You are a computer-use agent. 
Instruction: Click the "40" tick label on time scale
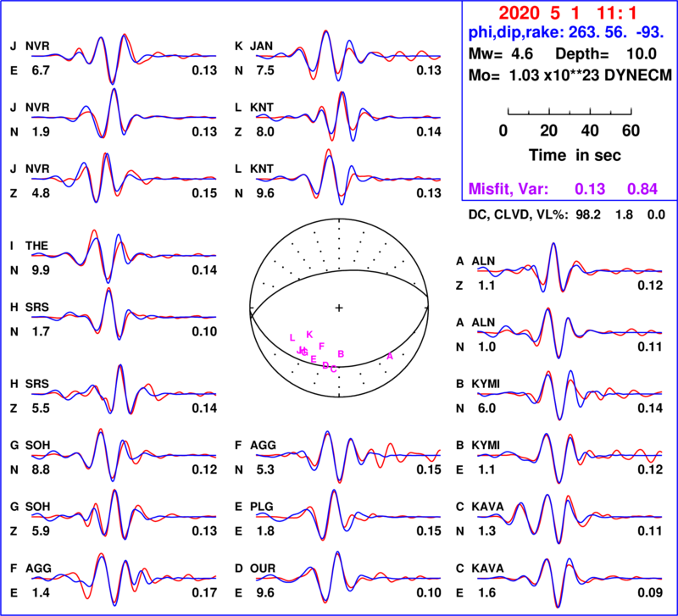[x=590, y=130]
